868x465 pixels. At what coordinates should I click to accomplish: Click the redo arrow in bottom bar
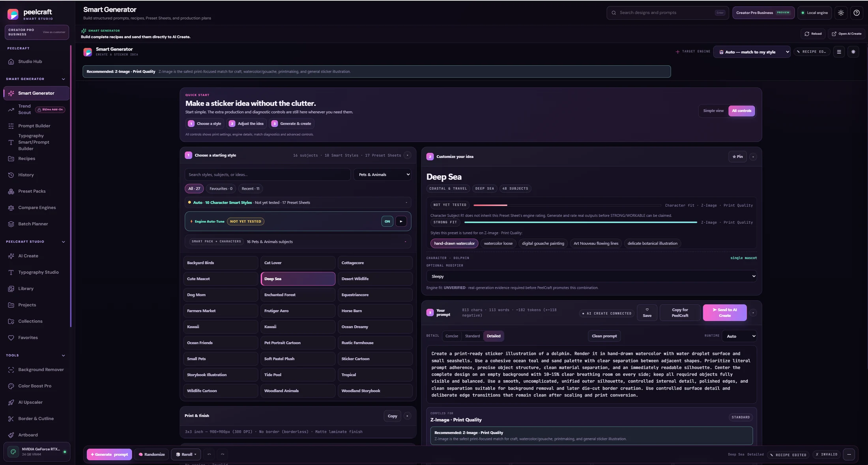point(223,454)
